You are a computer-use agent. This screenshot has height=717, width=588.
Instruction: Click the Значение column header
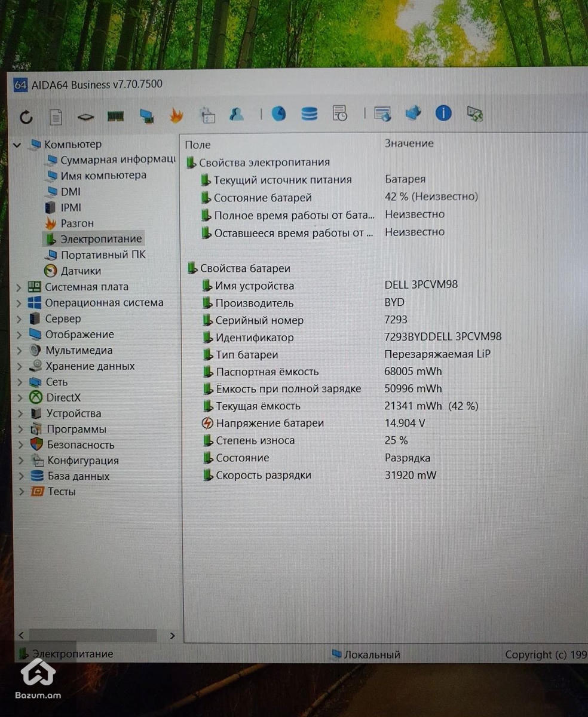[409, 143]
